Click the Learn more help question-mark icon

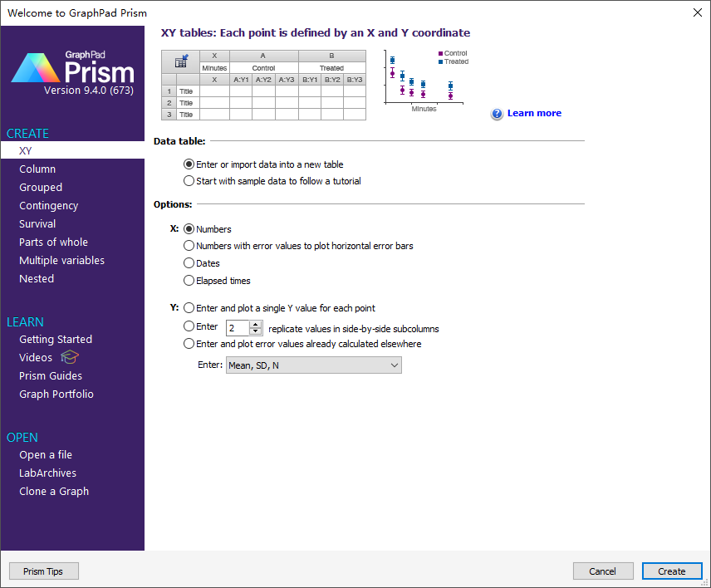pyautogui.click(x=497, y=114)
